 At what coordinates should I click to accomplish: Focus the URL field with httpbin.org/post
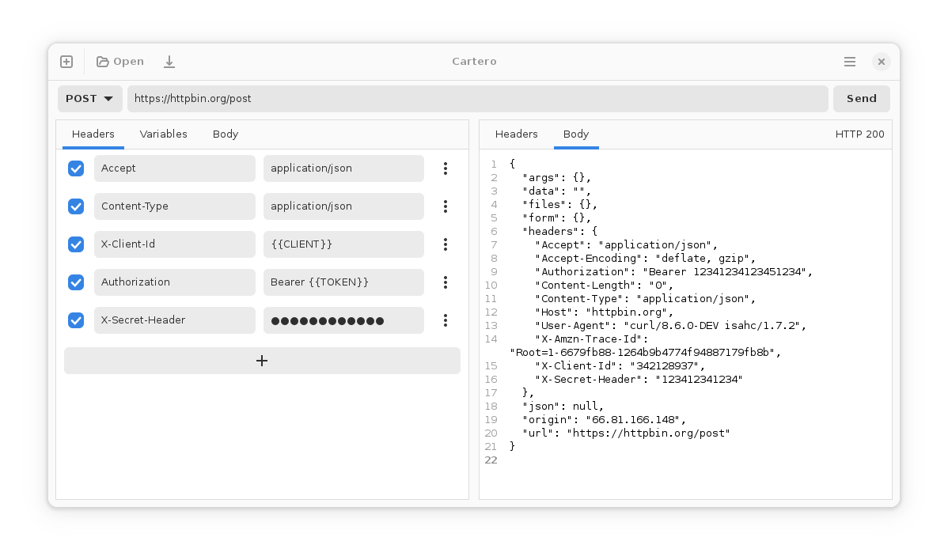coord(478,98)
